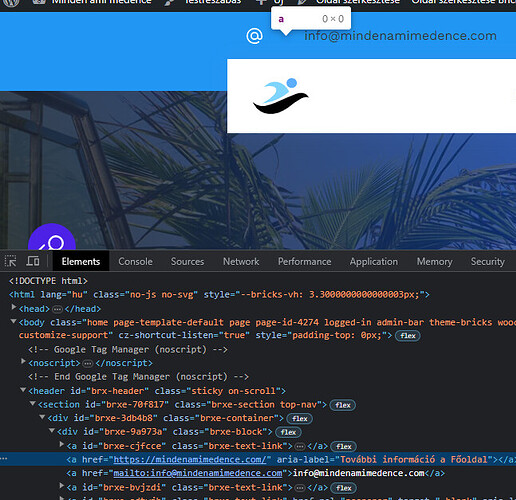516x500 pixels.
Task: Toggle flex badge on brxe-bvjzdi link
Action: [x=343, y=488]
